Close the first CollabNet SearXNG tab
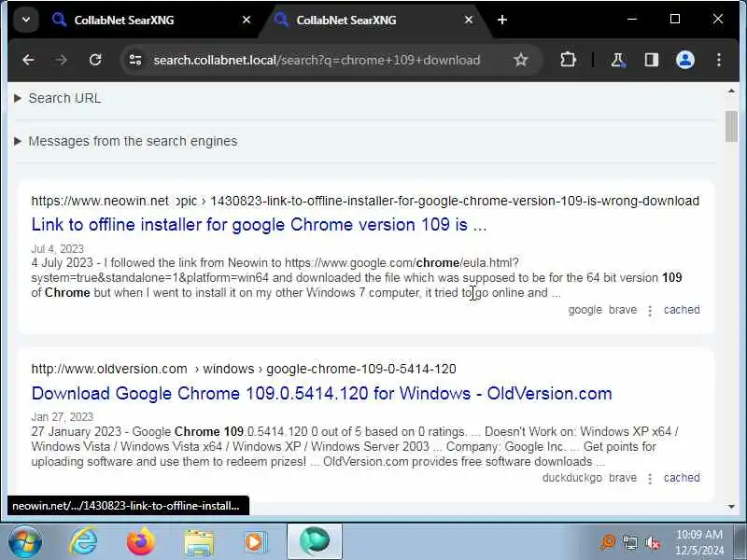The height and width of the screenshot is (560, 747). click(247, 20)
